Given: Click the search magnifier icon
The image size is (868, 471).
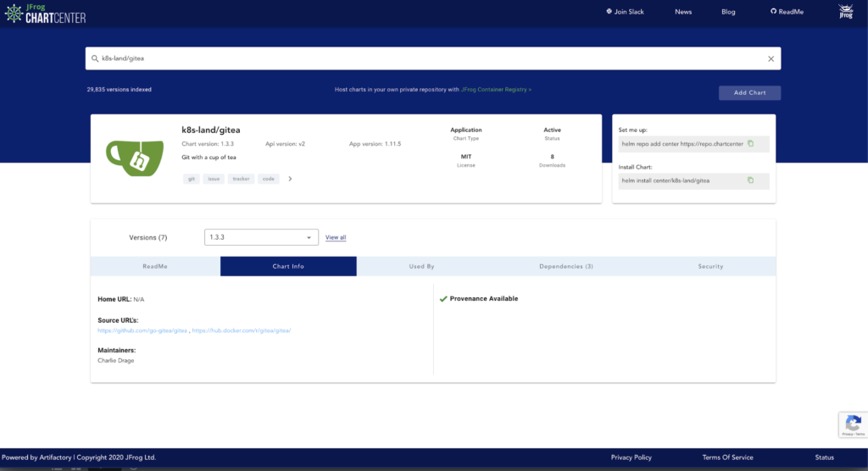Looking at the screenshot, I should pyautogui.click(x=95, y=58).
